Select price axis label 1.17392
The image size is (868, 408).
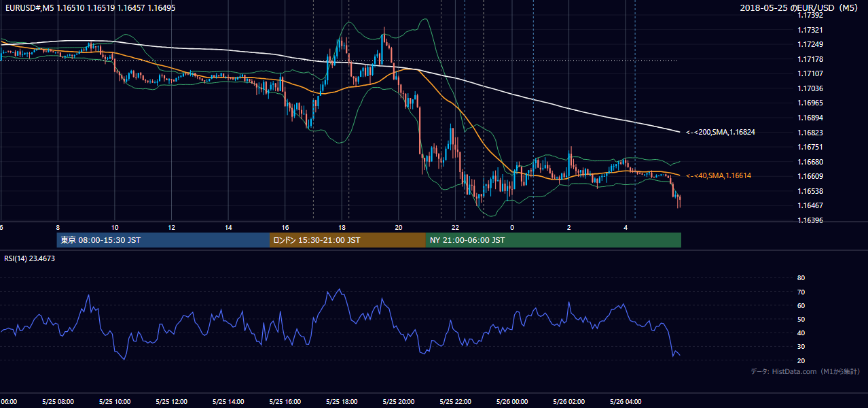pos(810,15)
